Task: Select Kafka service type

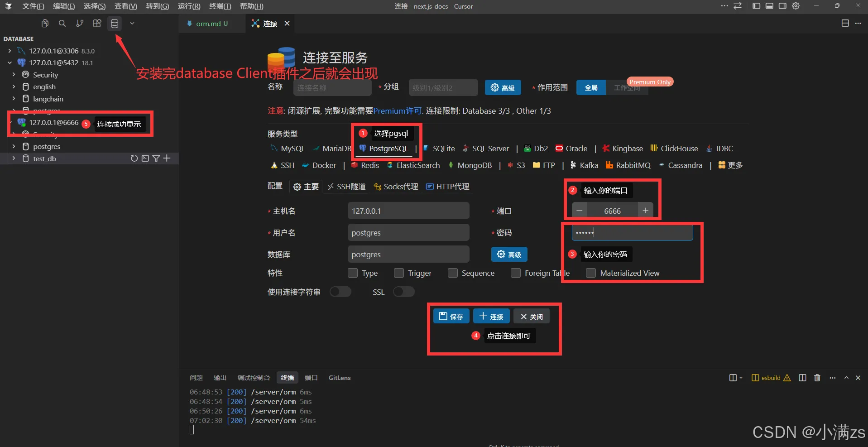Action: click(584, 165)
